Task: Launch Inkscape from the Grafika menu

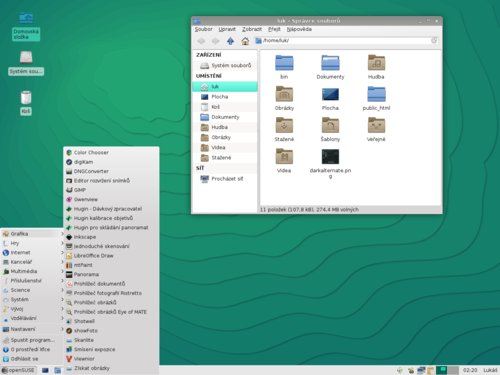Action: coord(111,237)
